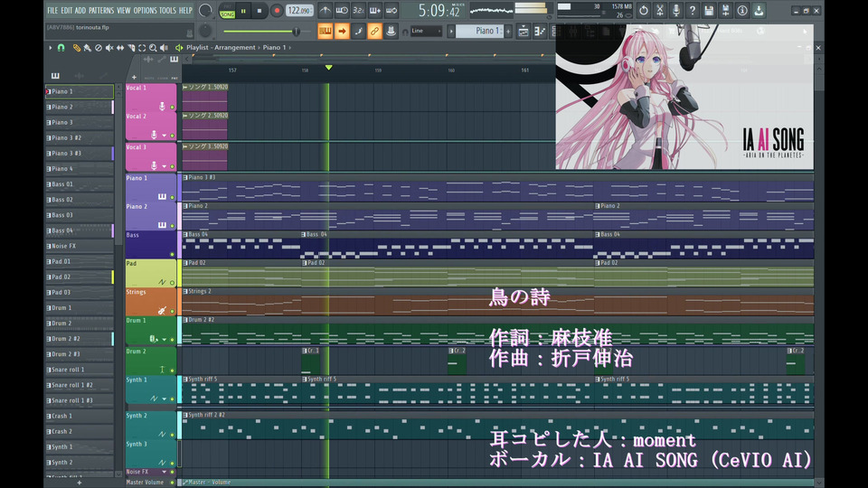Select the slip tool in playlist toolbar
Image resolution: width=868 pixels, height=488 pixels.
pyautogui.click(x=120, y=48)
